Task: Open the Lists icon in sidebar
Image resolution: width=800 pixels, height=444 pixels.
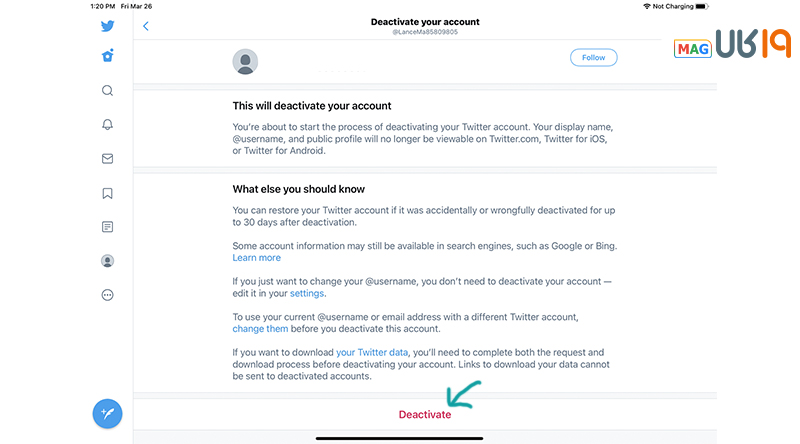Action: [107, 227]
